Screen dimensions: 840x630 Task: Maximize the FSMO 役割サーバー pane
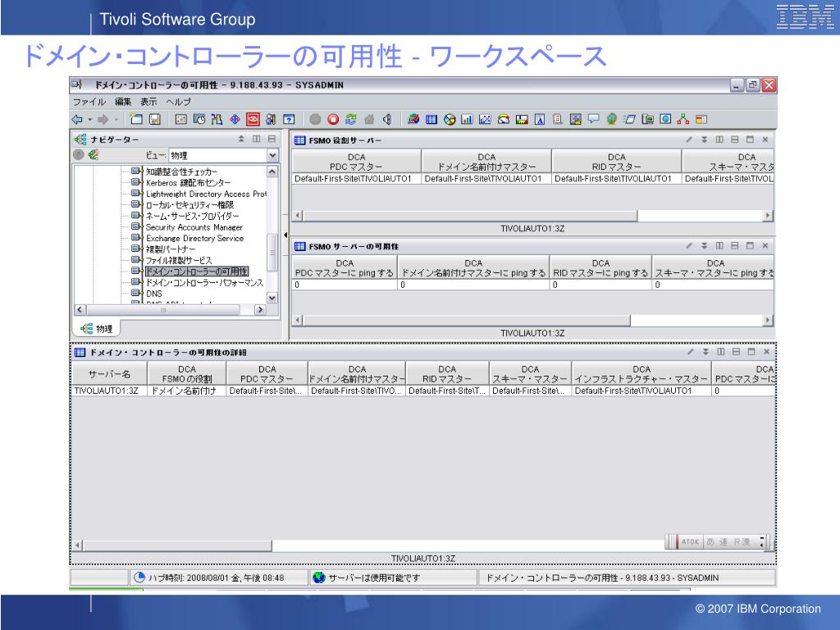click(750, 139)
